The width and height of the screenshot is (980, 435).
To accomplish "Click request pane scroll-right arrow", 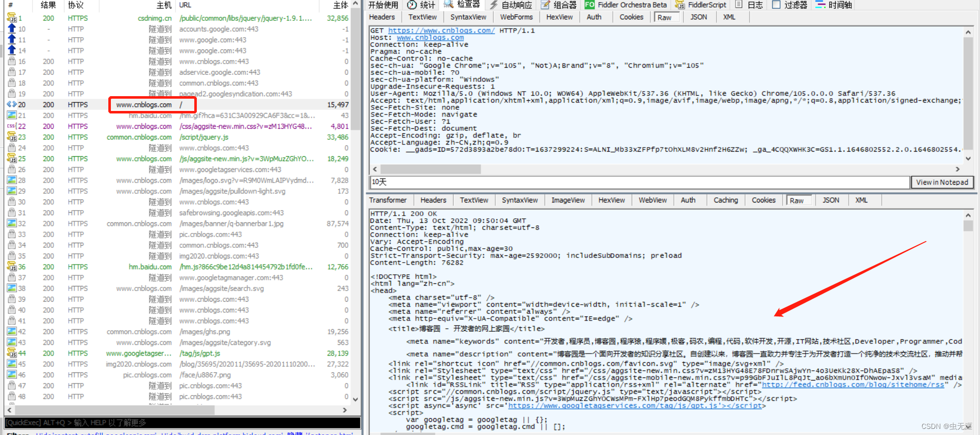I will coord(958,169).
